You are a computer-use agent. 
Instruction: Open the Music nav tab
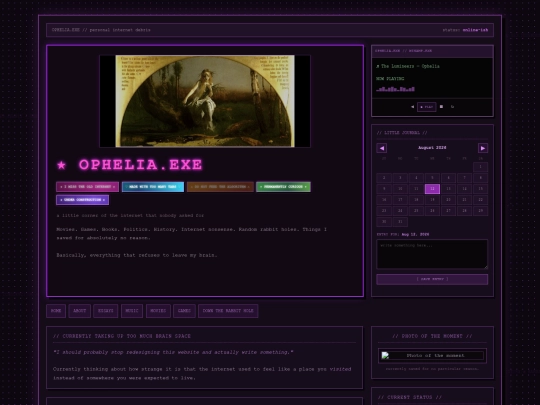(132, 311)
